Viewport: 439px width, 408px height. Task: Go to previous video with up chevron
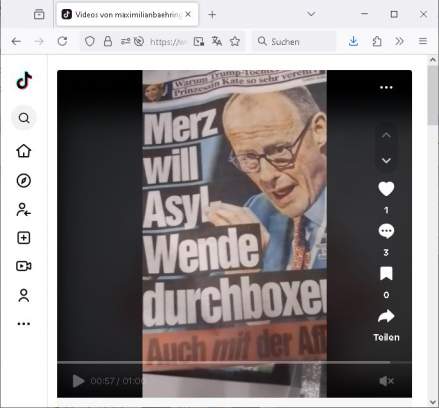386,135
